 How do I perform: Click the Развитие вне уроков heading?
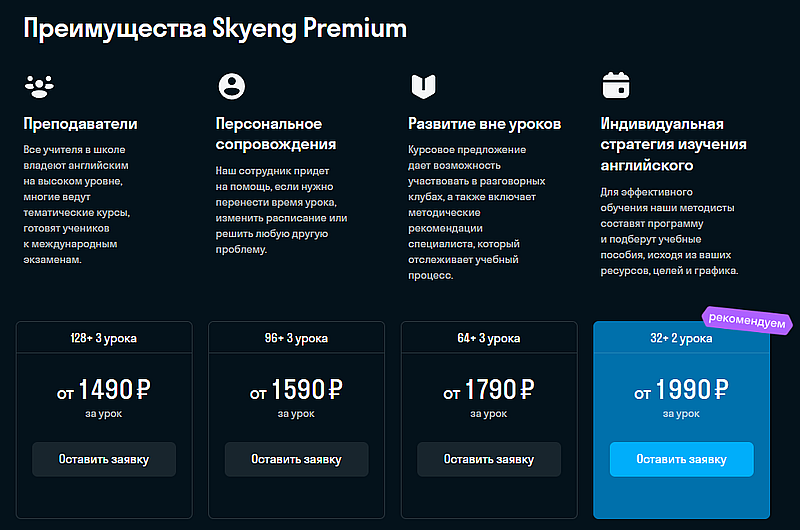(x=485, y=124)
